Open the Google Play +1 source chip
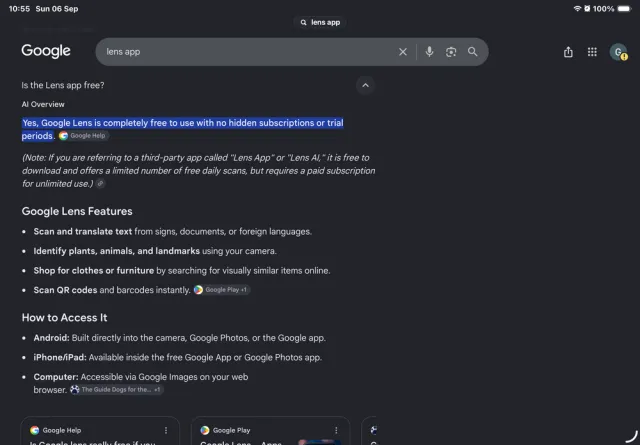 coord(221,290)
